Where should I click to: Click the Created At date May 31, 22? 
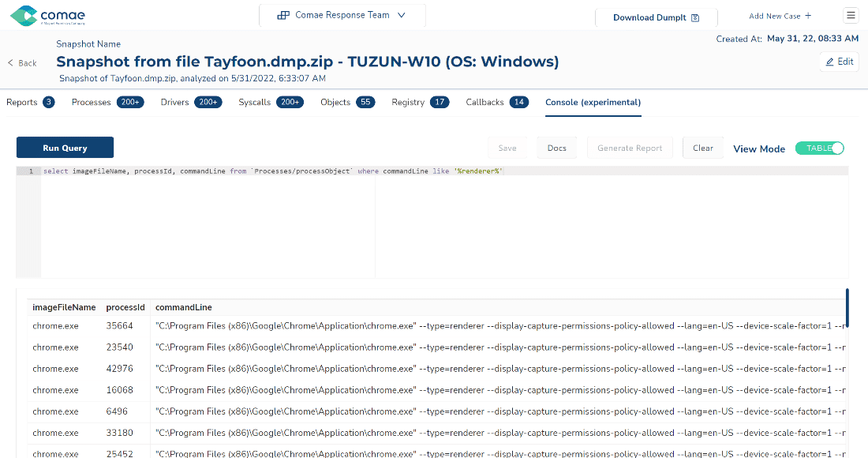pos(813,39)
